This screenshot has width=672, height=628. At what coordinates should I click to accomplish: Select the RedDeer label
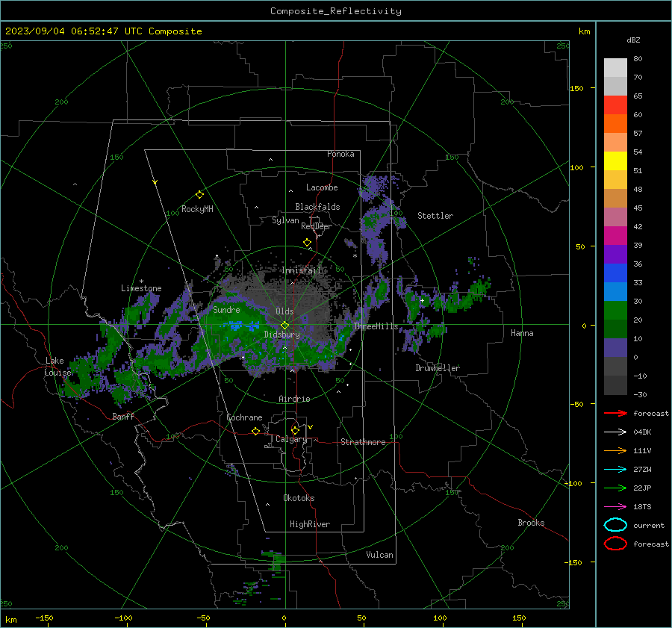coord(317,226)
